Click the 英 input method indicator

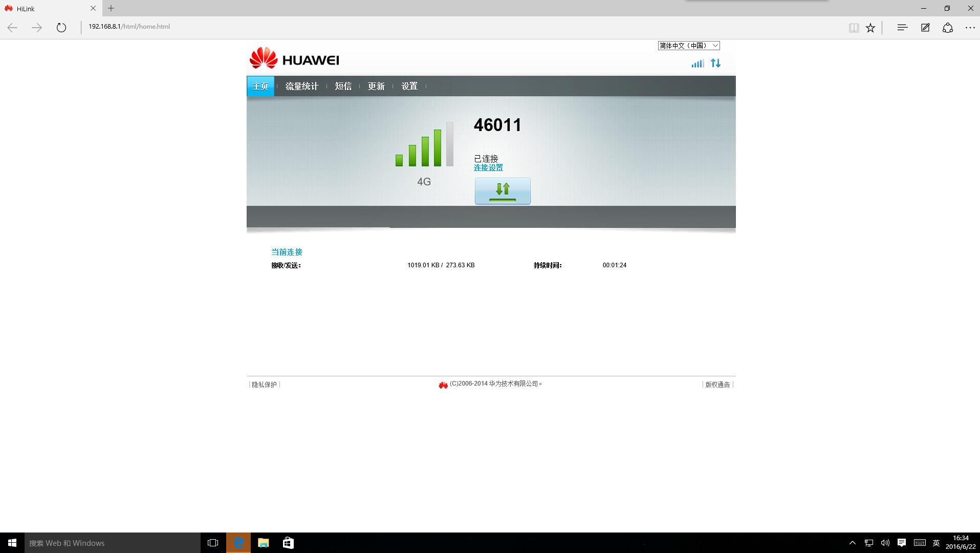click(936, 543)
